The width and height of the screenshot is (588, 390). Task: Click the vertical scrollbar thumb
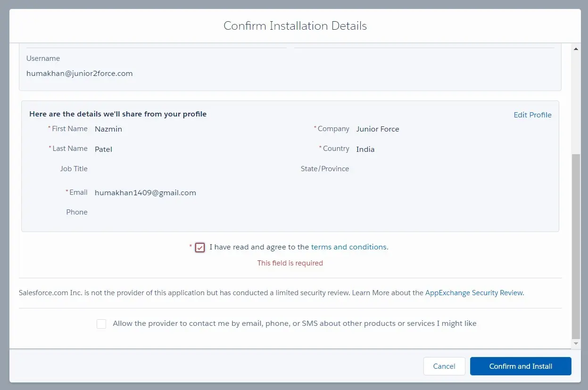[575, 245]
